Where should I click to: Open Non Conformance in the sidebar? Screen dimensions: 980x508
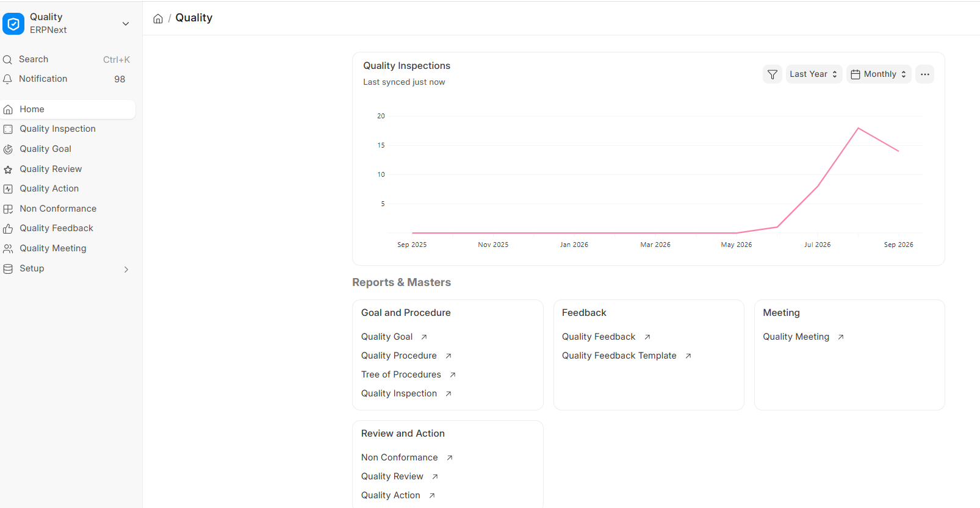point(68,209)
